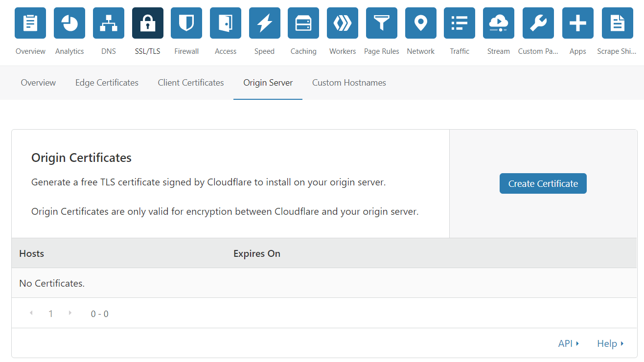Expand the Help section
Screen dimensions: 644x362
(x=610, y=343)
